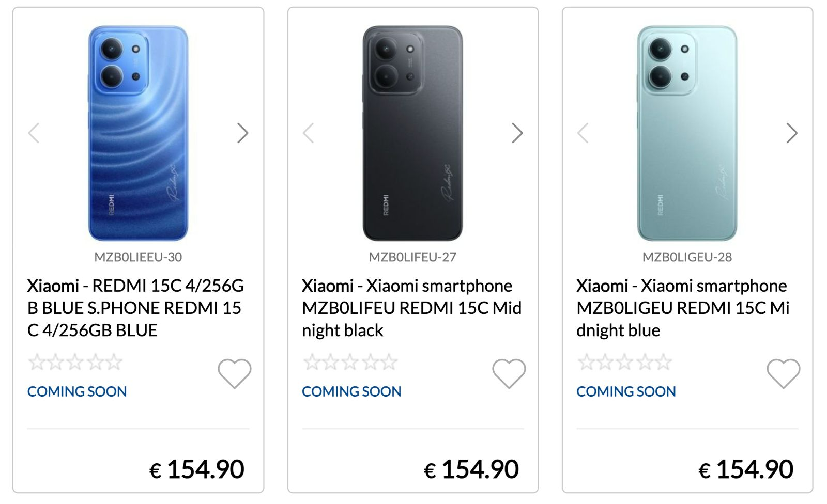This screenshot has height=504, width=827.
Task: Click COMING SOON on MZB0LIGEU-28 card
Action: tap(626, 391)
